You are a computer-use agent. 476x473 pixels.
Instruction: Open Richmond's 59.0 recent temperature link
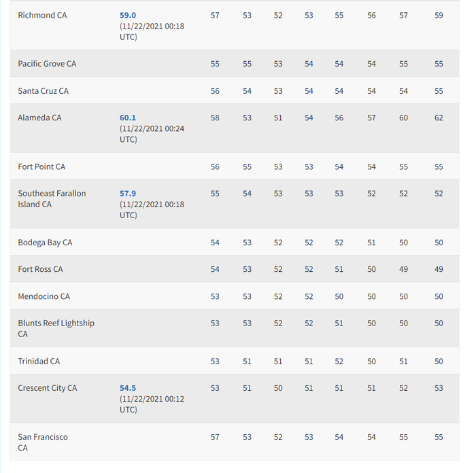[127, 15]
